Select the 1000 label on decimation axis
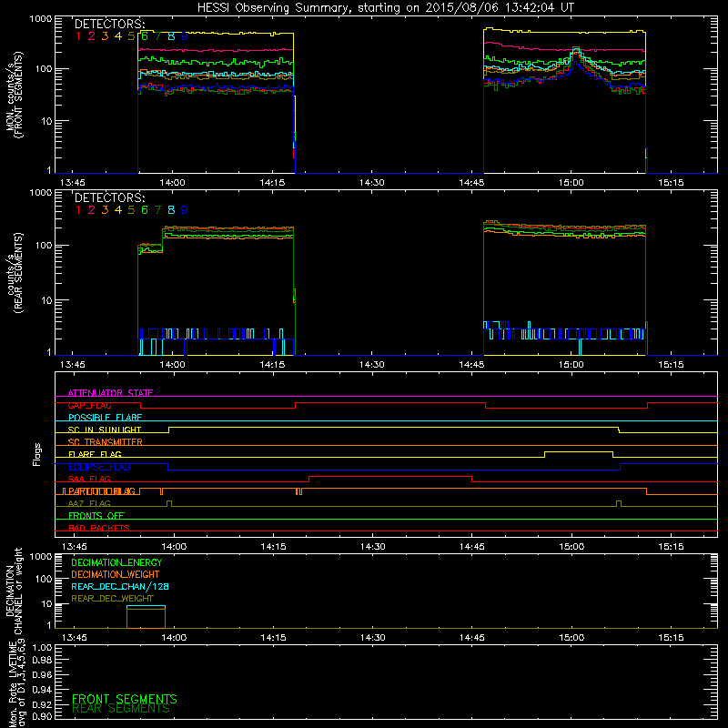The height and width of the screenshot is (728, 728). click(42, 556)
